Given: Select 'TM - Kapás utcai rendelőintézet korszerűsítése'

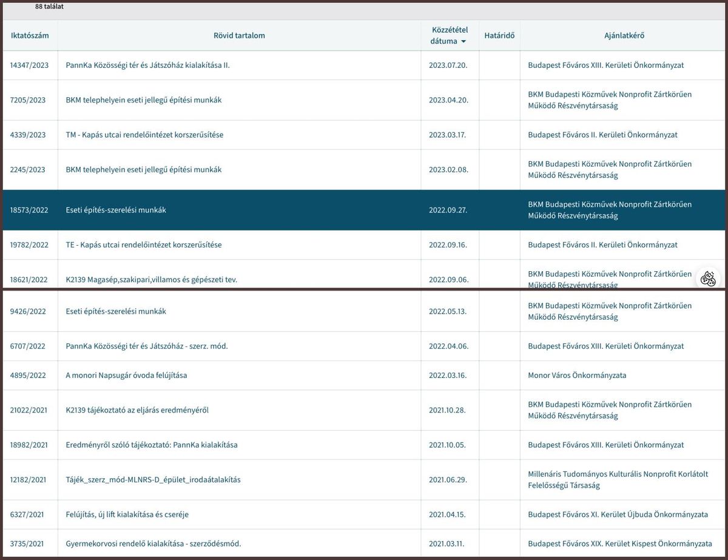Looking at the screenshot, I should (144, 135).
